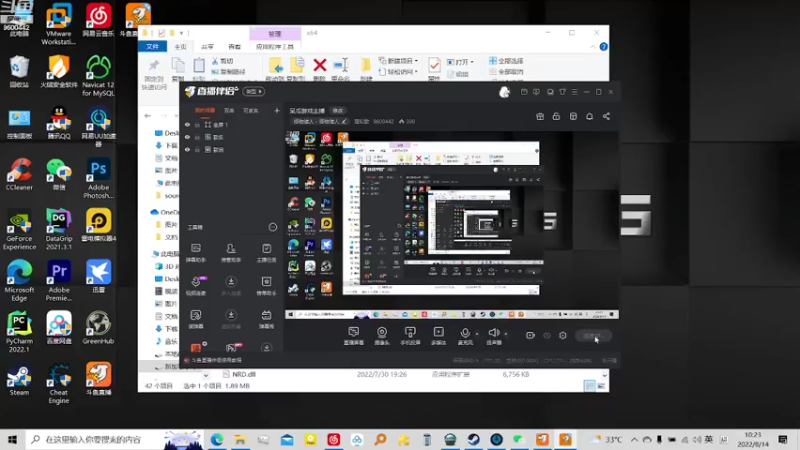800x450 pixels.
Task: Open the Steam desktop shortcut
Action: [x=19, y=380]
